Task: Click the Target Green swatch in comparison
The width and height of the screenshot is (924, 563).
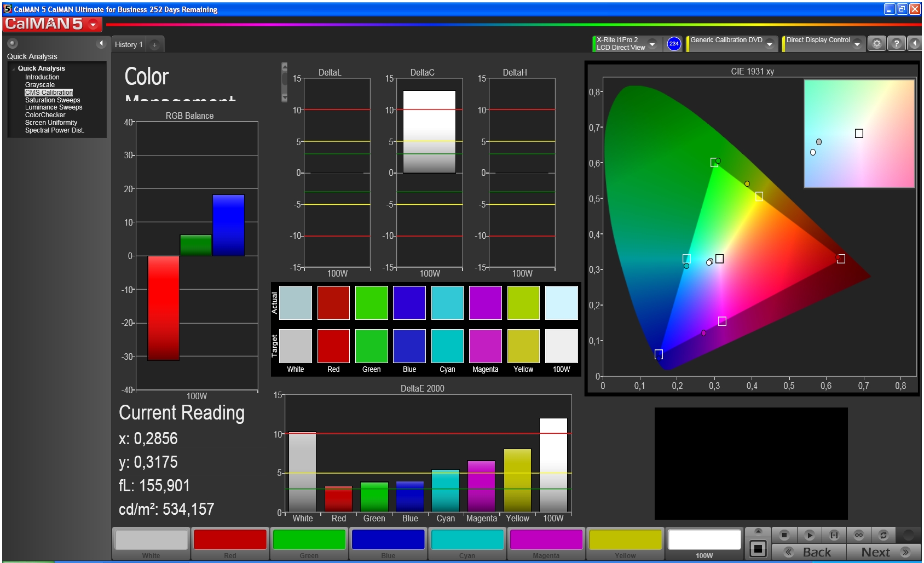Action: click(x=371, y=346)
